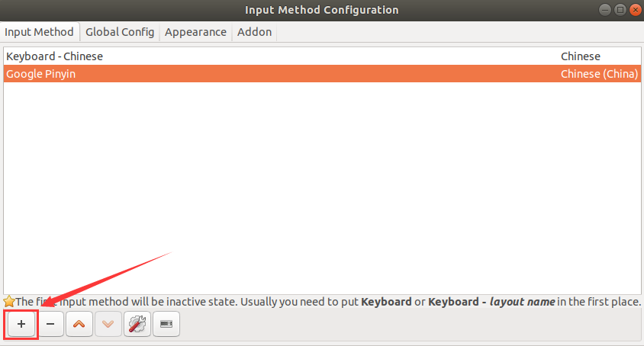This screenshot has height=346, width=644.
Task: Go to the Appearance tab
Action: 195,32
